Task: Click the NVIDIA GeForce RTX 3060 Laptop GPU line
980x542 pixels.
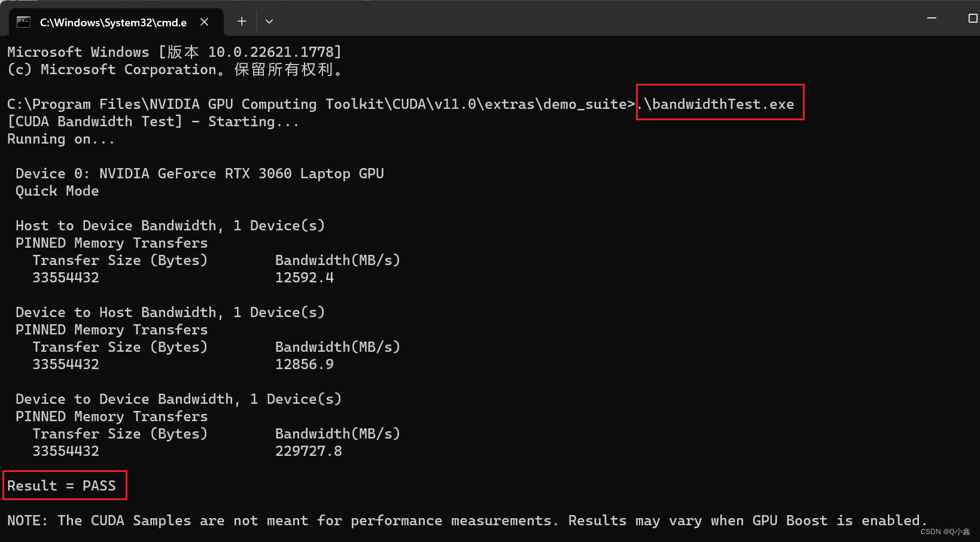Action: (x=199, y=173)
